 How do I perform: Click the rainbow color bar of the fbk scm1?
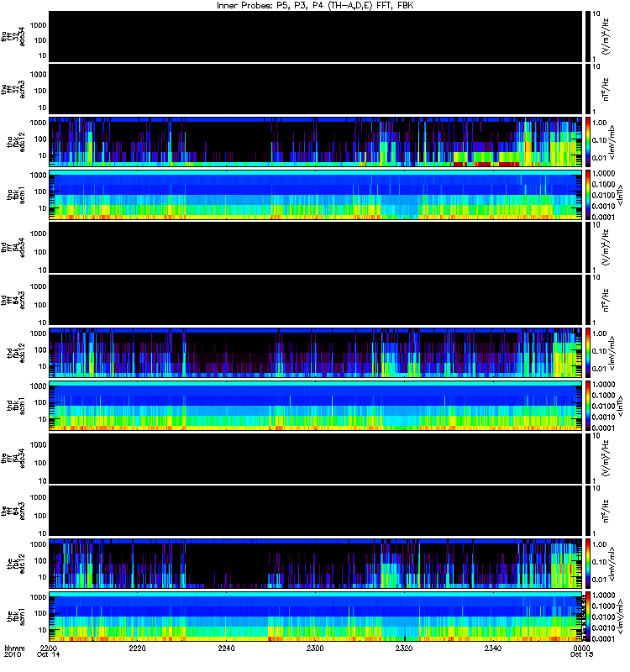click(x=587, y=617)
